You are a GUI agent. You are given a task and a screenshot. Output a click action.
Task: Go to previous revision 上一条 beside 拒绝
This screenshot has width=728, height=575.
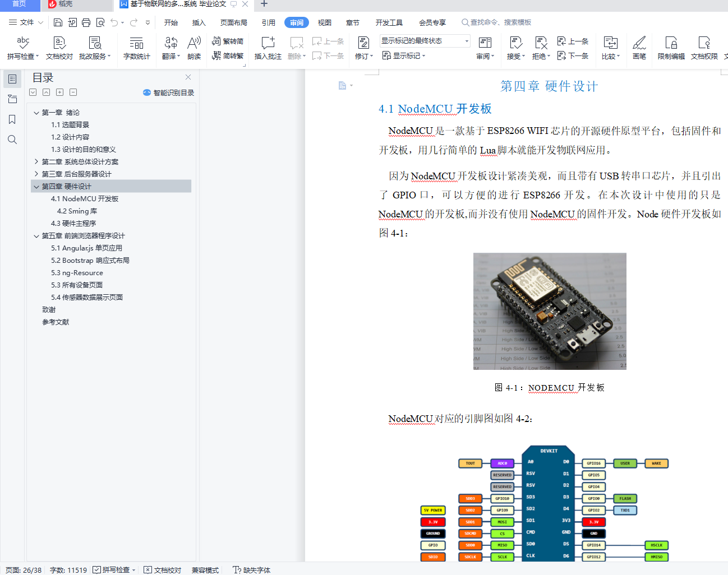tap(573, 41)
